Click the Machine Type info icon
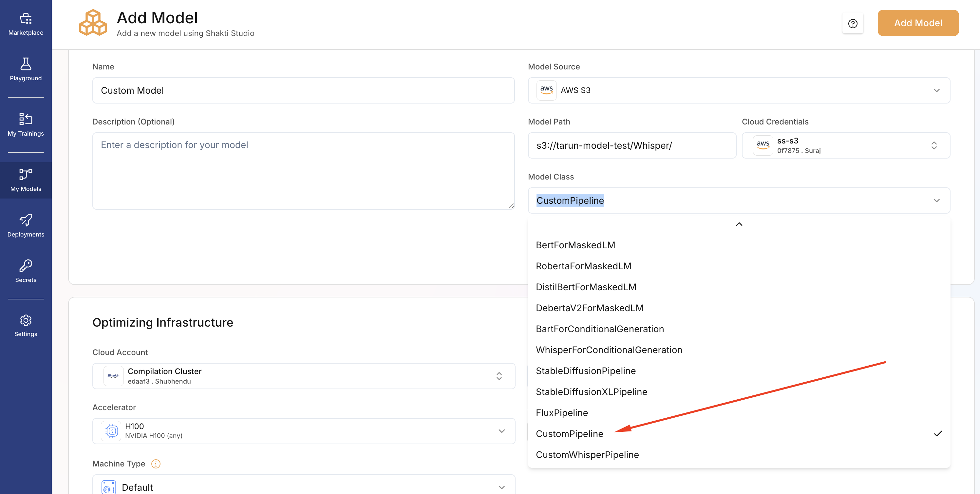 156,464
